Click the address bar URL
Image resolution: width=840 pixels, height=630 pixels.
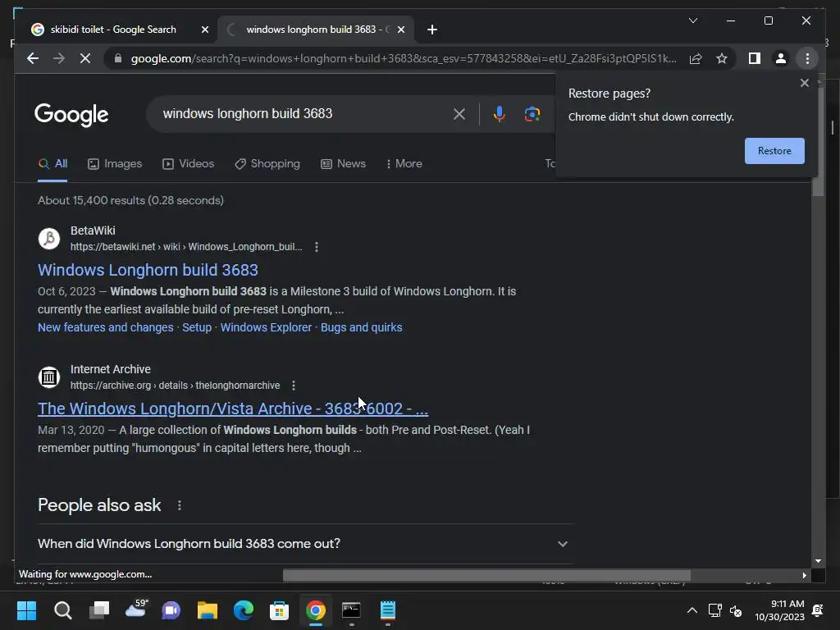point(403,58)
